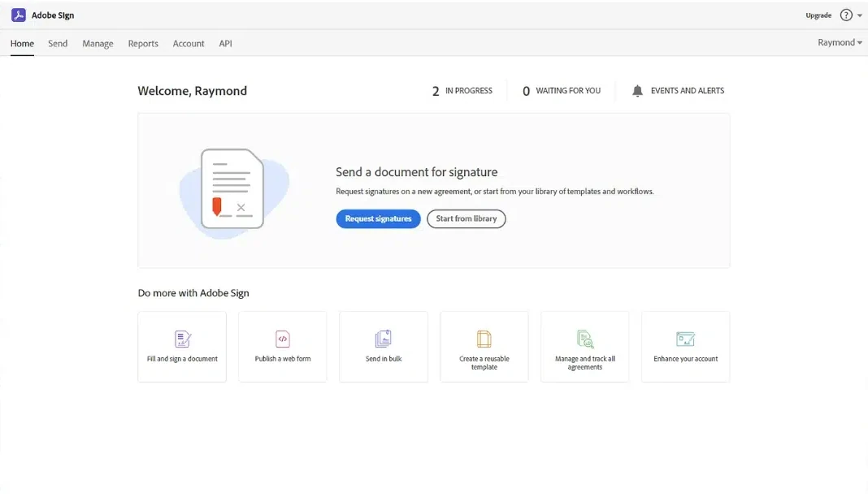This screenshot has width=868, height=497.
Task: Click the Start from library button
Action: click(x=466, y=218)
